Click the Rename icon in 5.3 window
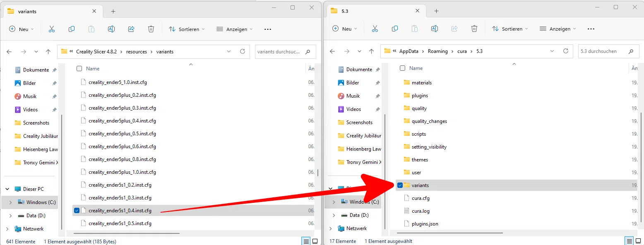This screenshot has width=644, height=245. coord(435,29)
